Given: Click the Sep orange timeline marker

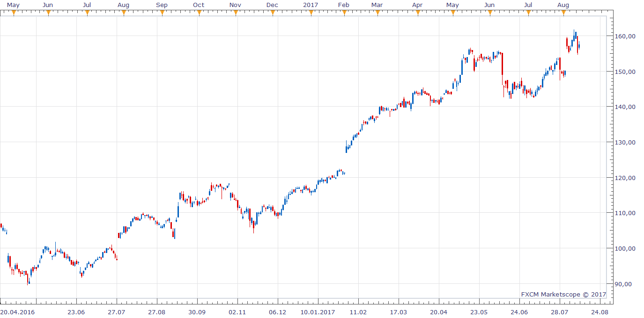Looking at the screenshot, I should pyautogui.click(x=162, y=13).
